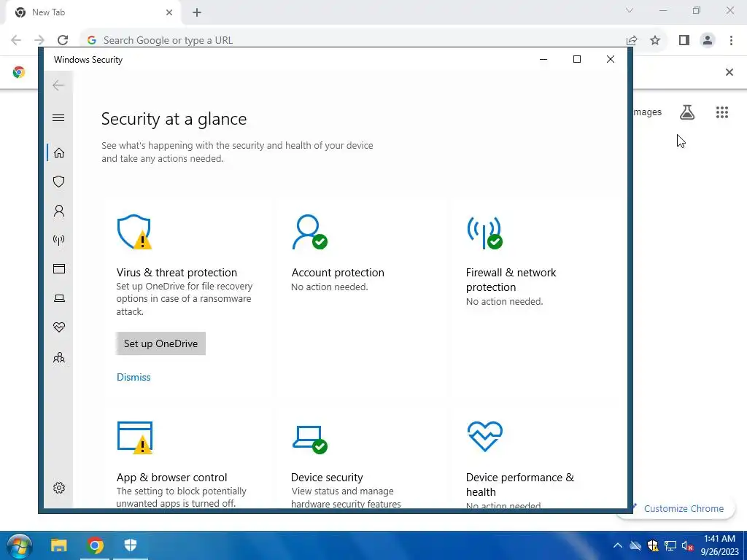Click the Firewall & network protection tile icon

[484, 233]
